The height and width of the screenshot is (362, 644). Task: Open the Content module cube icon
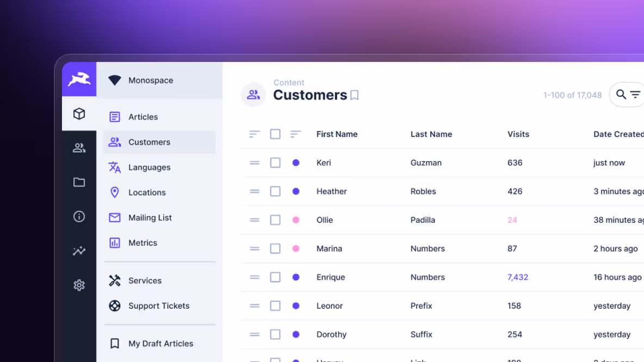[x=79, y=114]
